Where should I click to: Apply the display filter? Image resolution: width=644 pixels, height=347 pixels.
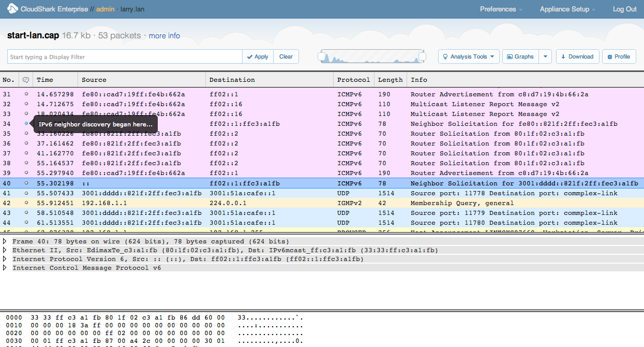(258, 56)
